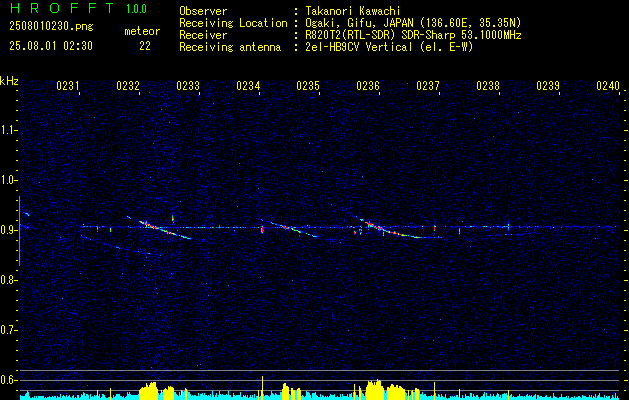Screen dimensions: 629x400
Task: Click the 0234 time marker
Action: 248,85
